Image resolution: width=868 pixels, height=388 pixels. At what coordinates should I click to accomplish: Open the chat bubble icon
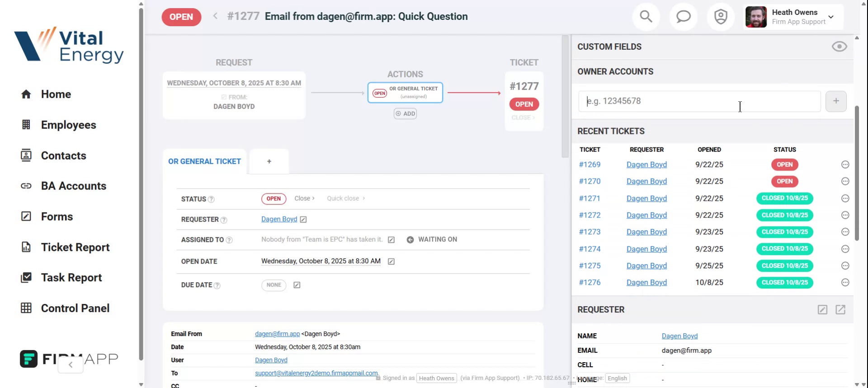(x=683, y=17)
